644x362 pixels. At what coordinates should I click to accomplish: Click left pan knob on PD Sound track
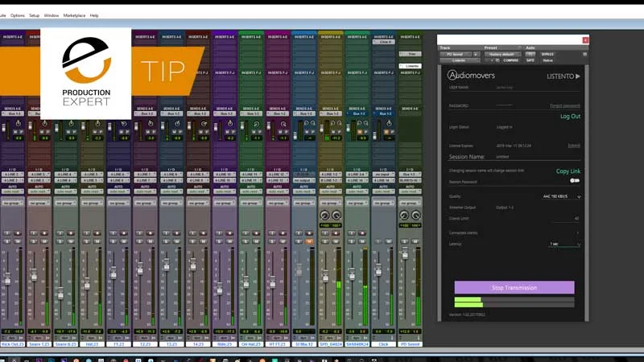[x=404, y=215]
